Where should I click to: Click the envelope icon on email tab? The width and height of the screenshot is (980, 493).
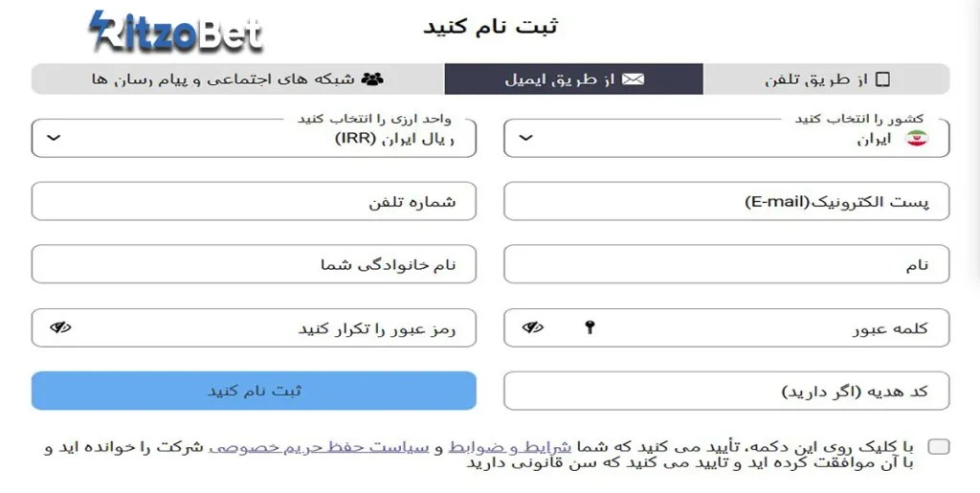(633, 79)
